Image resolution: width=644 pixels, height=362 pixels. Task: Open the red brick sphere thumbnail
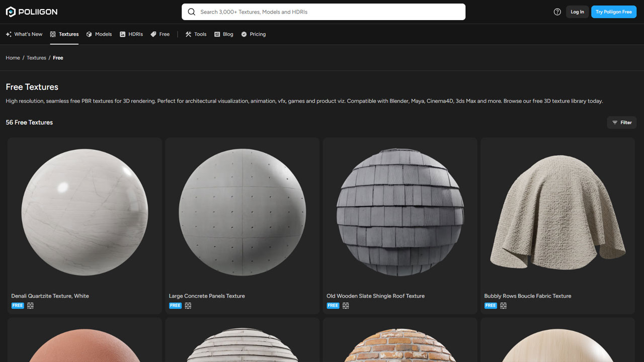[x=400, y=345]
